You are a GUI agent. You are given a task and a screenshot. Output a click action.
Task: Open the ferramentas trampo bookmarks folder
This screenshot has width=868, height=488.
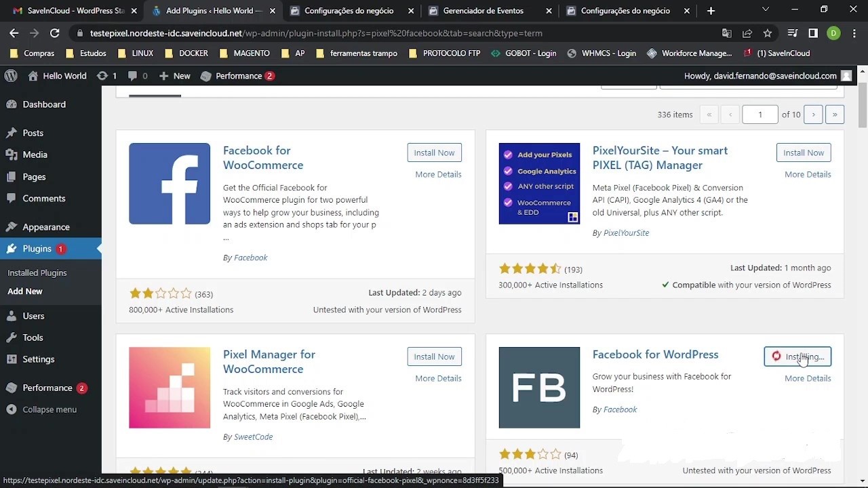point(357,53)
